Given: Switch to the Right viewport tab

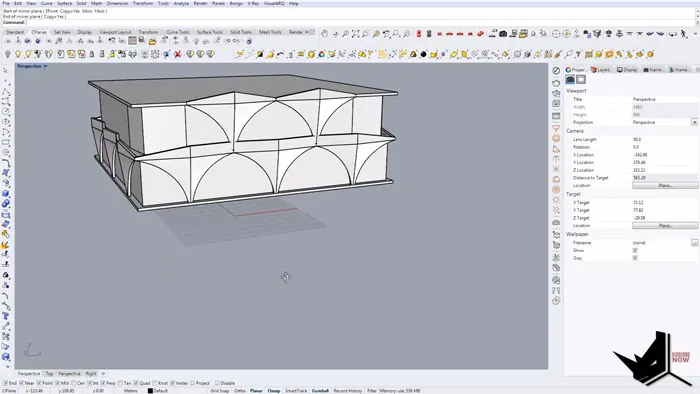Looking at the screenshot, I should tap(91, 373).
